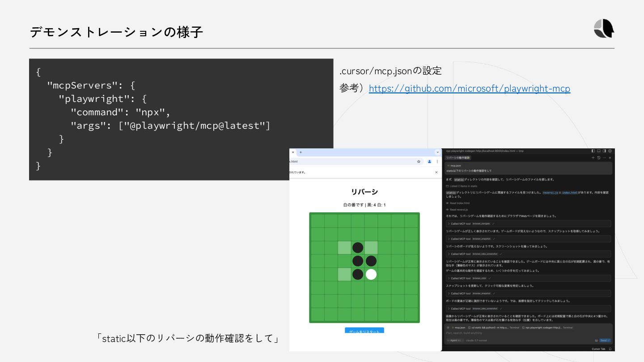Click the notification bell in status bar
This screenshot has width=644, height=362.
[x=610, y=349]
